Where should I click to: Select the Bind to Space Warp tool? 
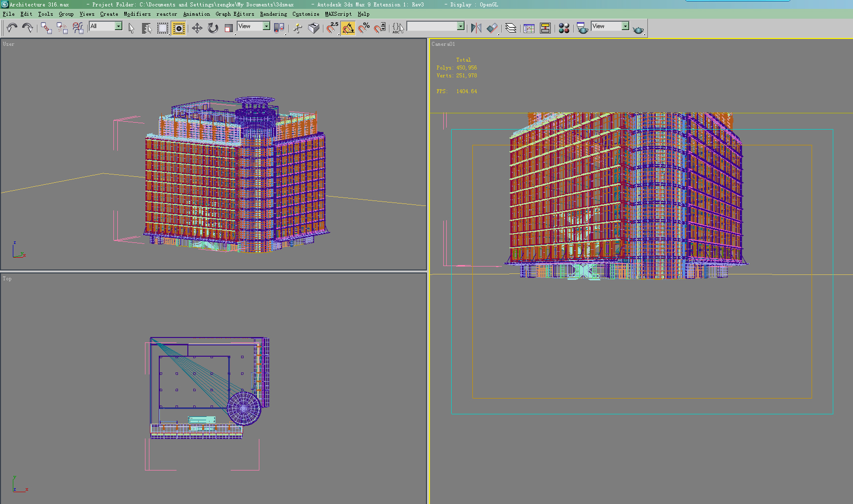[x=78, y=28]
